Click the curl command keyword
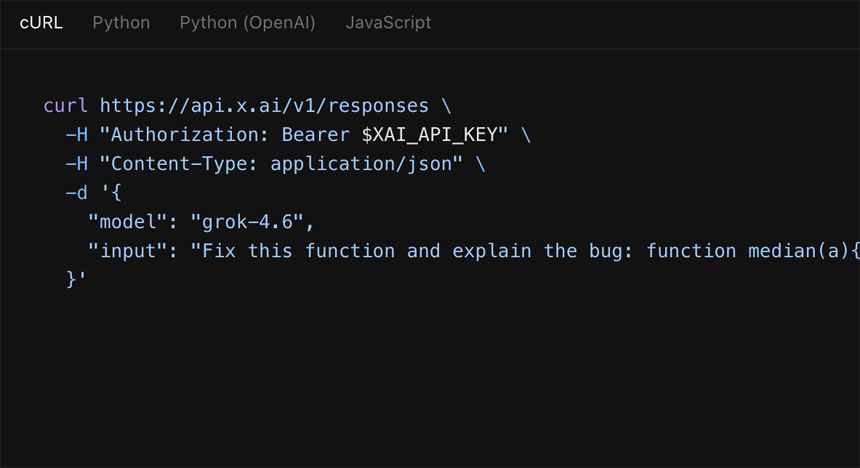The height and width of the screenshot is (468, 860). tap(65, 105)
